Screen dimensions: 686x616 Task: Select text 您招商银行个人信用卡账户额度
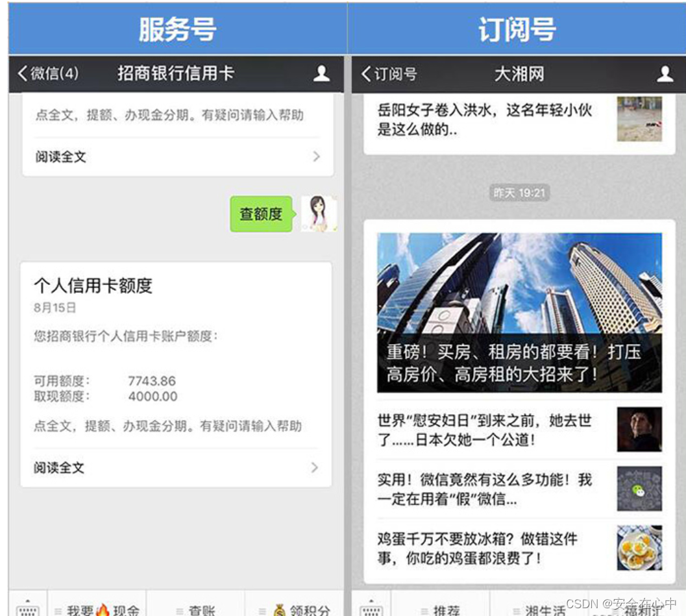[x=125, y=336]
